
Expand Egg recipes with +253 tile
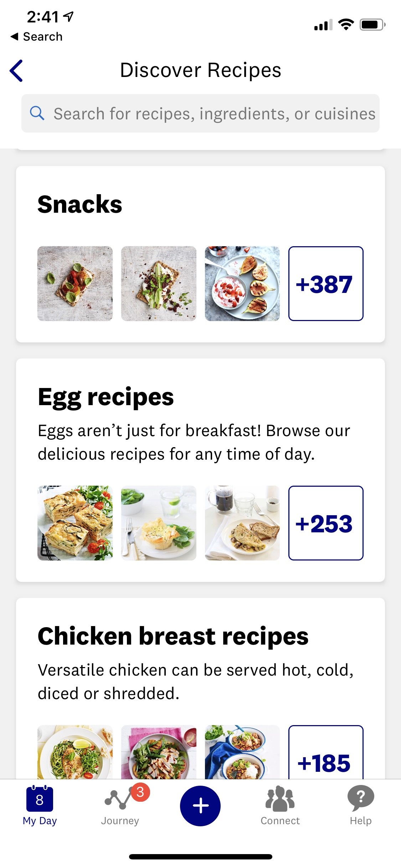(x=326, y=523)
